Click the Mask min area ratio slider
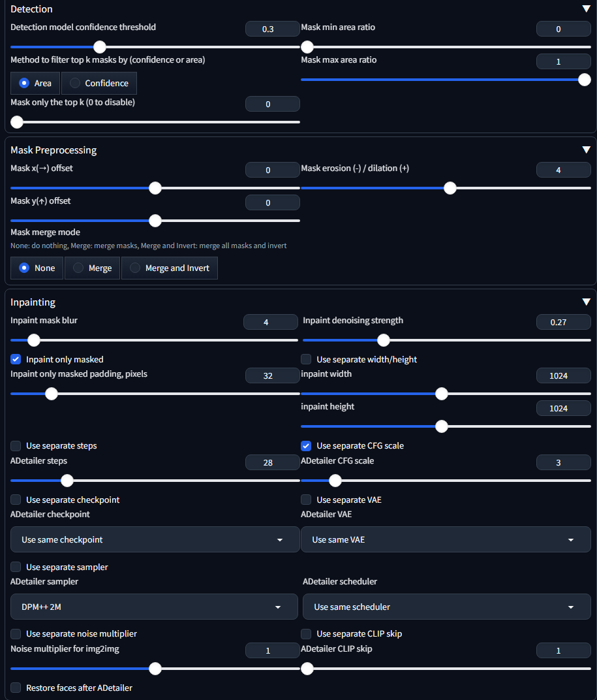 (446, 47)
